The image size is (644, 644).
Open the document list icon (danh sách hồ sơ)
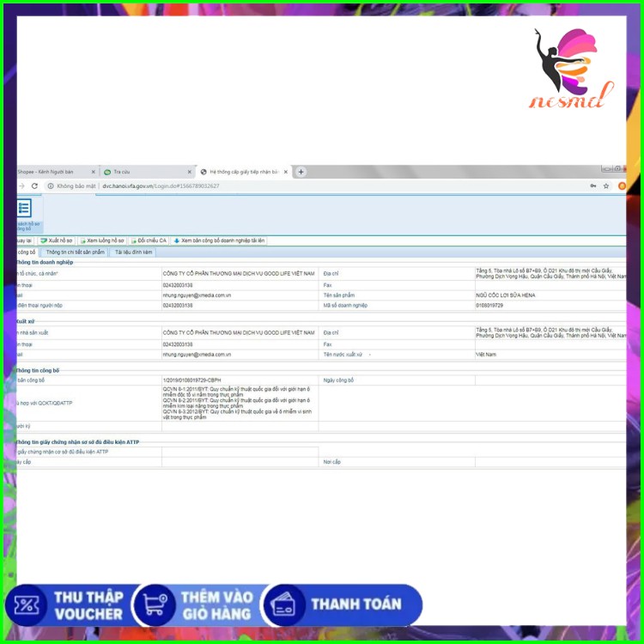25,209
